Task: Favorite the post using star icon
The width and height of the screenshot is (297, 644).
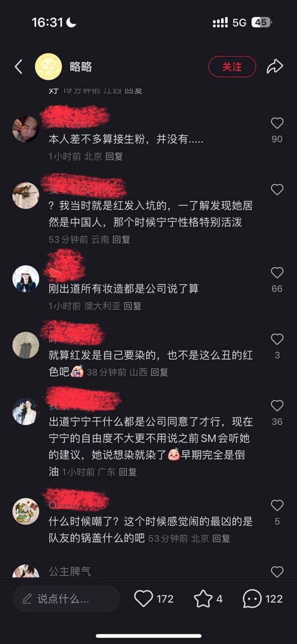Action: pyautogui.click(x=203, y=599)
